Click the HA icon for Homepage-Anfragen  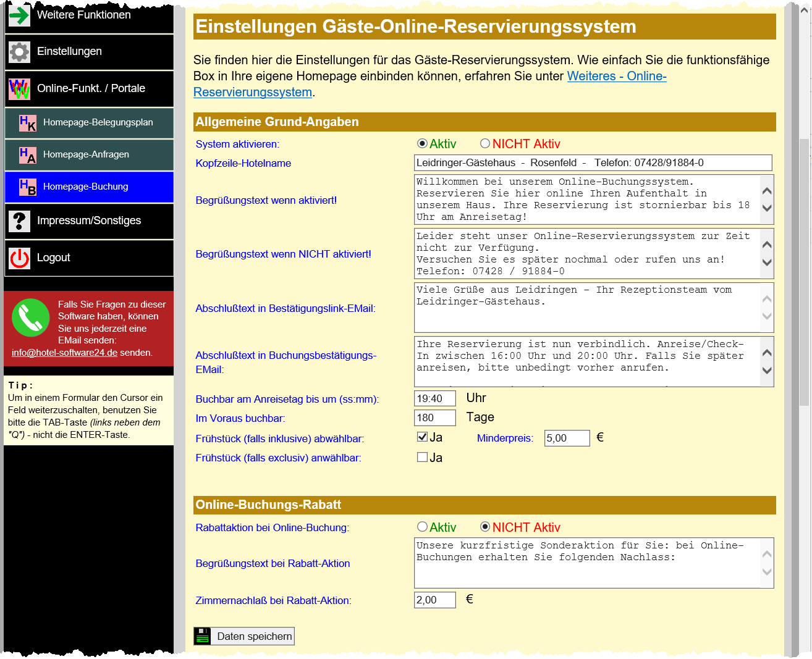coord(28,155)
